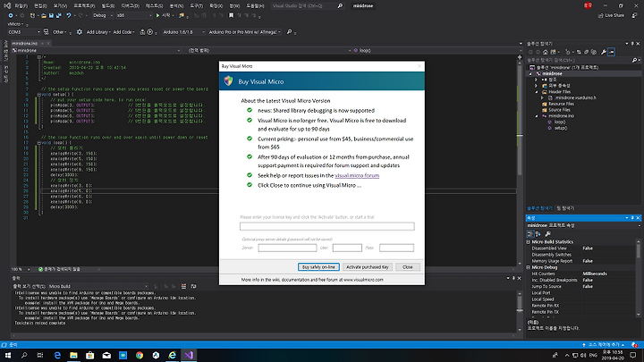
Task: Click Properties panel Alphabetical sort icon
Action: [x=538, y=234]
